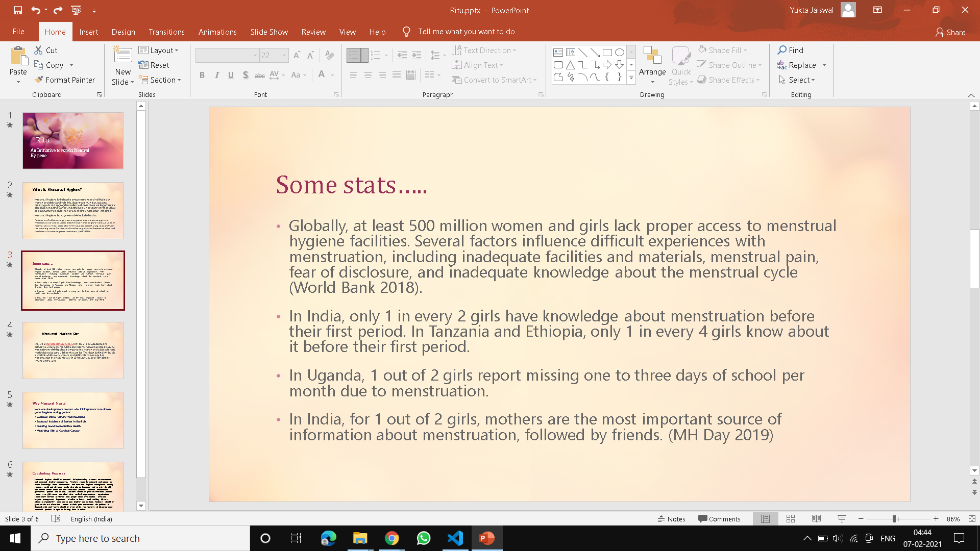The image size is (980, 551).
Task: Click the Share button
Action: (950, 32)
